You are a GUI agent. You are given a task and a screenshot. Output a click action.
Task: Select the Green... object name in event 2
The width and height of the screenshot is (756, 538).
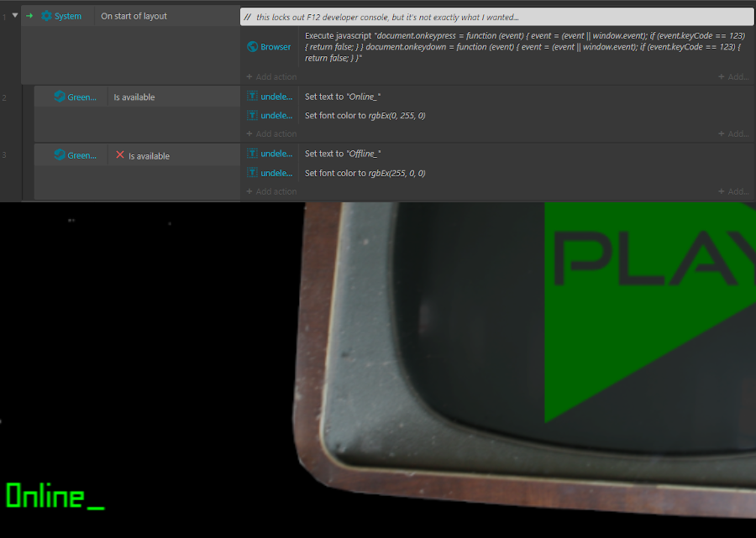tap(82, 97)
